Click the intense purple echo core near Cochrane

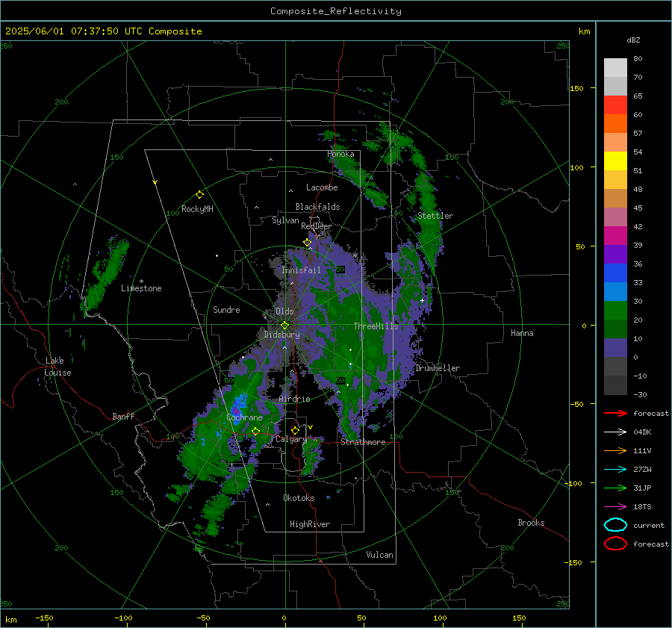(x=235, y=411)
